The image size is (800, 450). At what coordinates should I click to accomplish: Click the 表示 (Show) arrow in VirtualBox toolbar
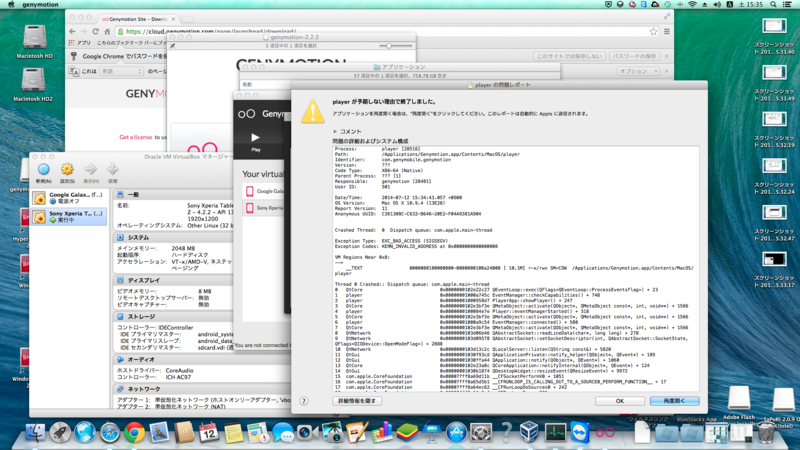tap(91, 173)
